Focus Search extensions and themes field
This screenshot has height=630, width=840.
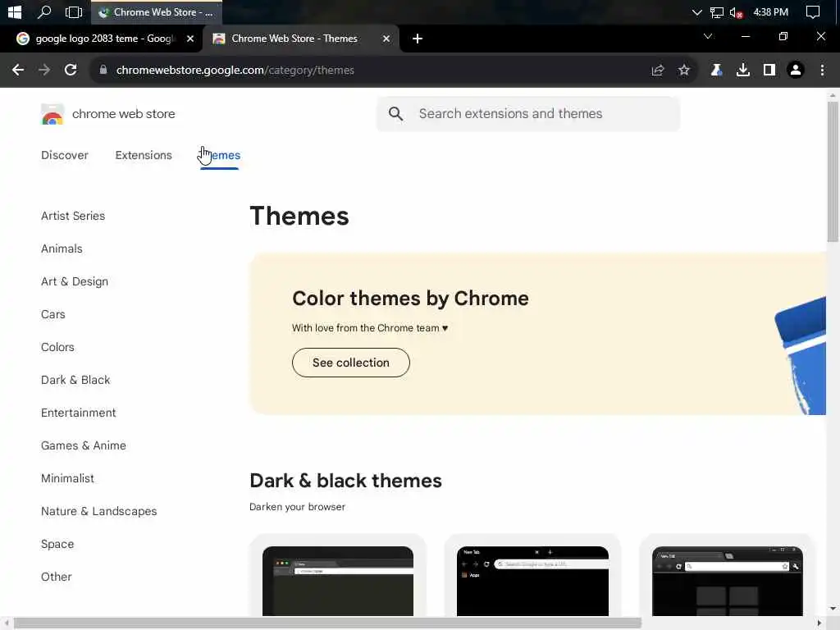coord(527,113)
